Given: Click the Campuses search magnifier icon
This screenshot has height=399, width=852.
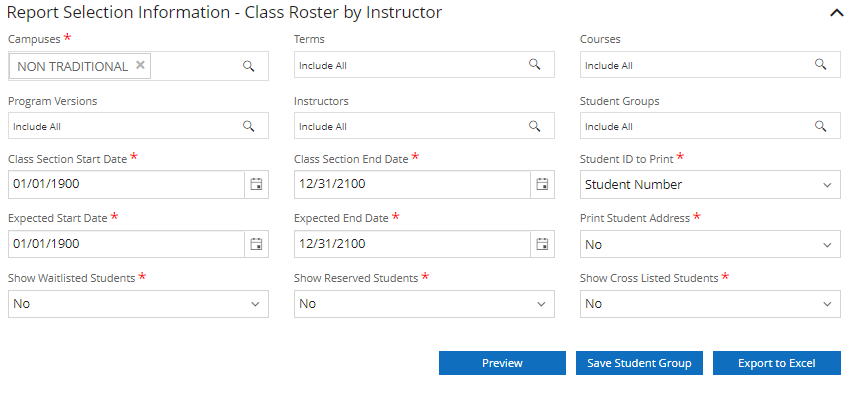Looking at the screenshot, I should point(248,66).
